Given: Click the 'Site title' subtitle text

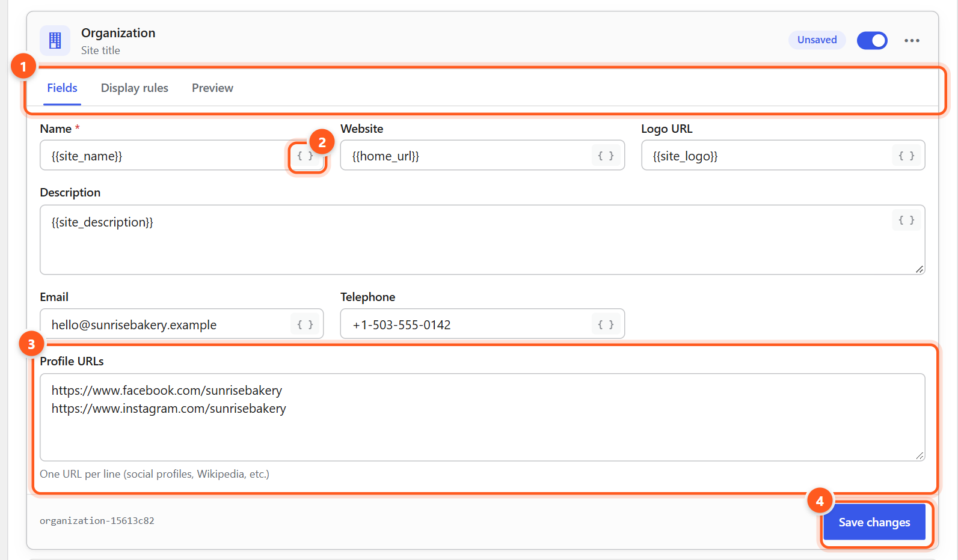Looking at the screenshot, I should pos(100,50).
